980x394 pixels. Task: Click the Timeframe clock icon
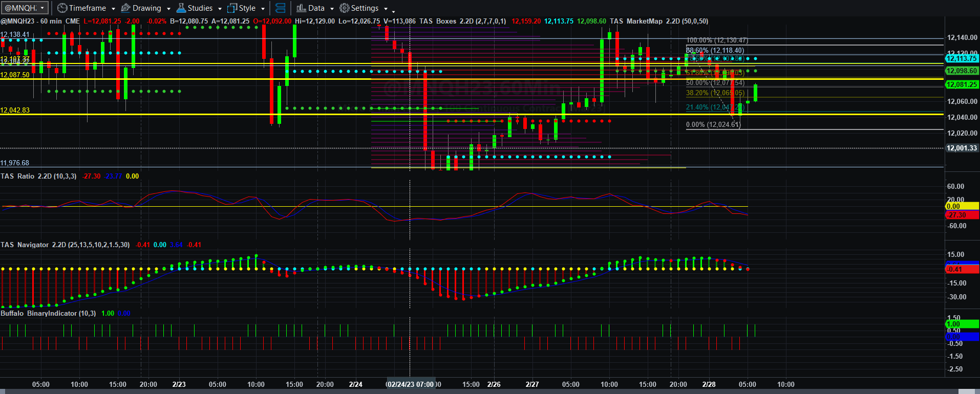(62, 8)
